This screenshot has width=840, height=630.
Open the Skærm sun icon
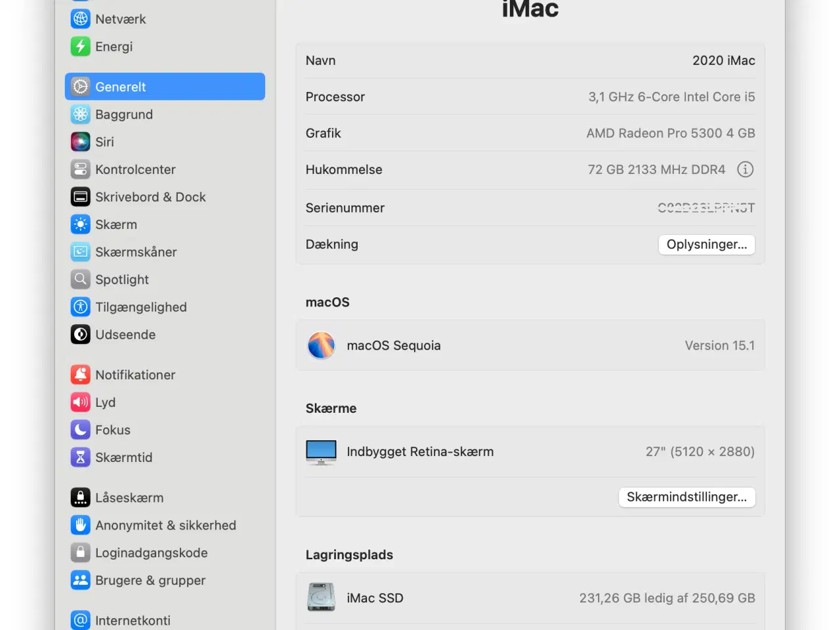[80, 224]
